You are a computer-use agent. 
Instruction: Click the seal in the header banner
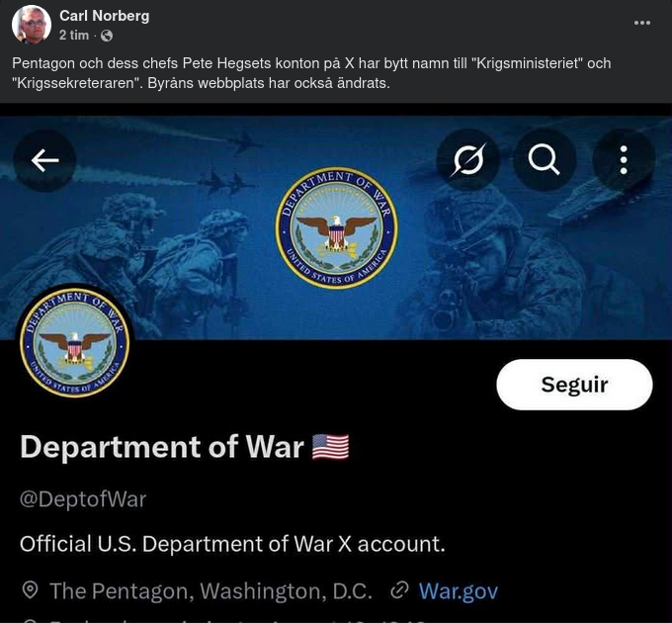(x=337, y=227)
